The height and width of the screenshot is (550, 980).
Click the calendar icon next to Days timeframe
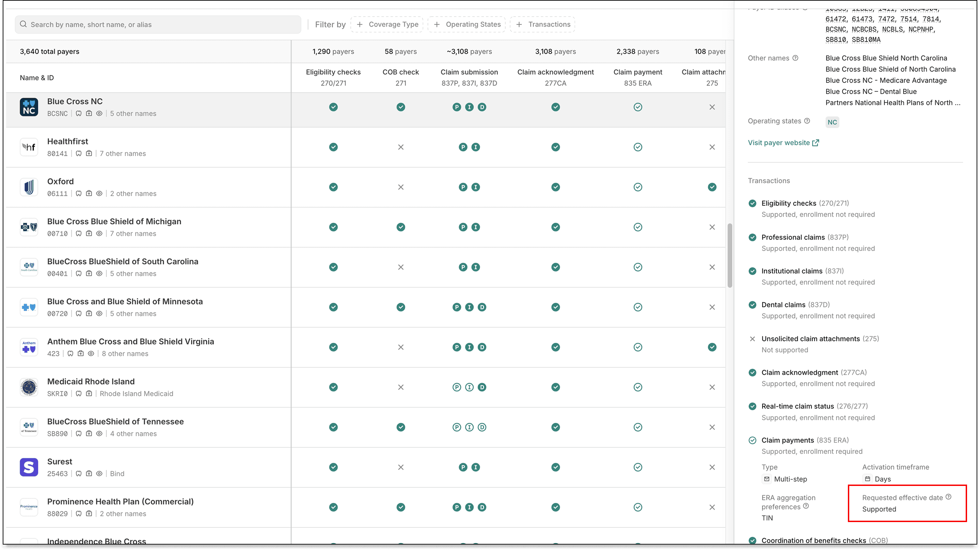(x=867, y=479)
